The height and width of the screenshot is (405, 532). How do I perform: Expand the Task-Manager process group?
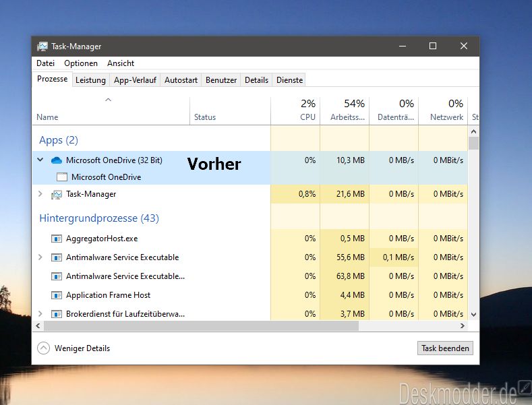40,193
